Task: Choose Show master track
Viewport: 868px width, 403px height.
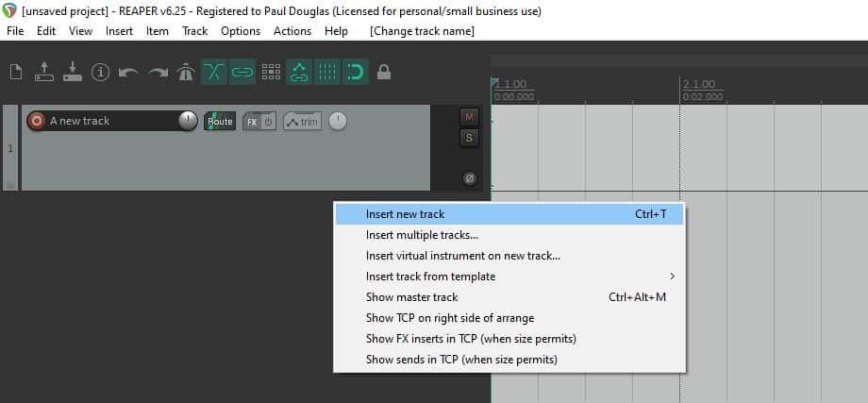Action: (x=509, y=297)
